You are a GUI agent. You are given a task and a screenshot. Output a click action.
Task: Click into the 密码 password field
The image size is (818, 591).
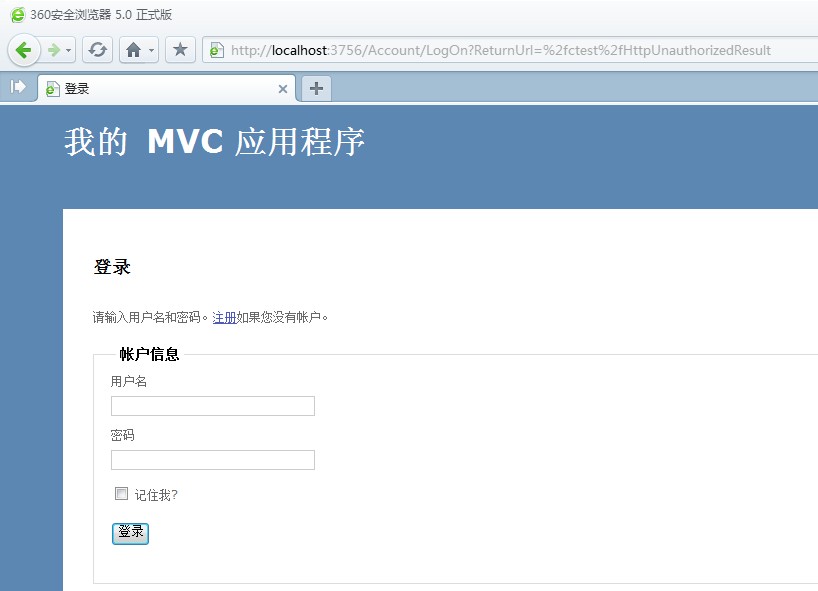213,460
